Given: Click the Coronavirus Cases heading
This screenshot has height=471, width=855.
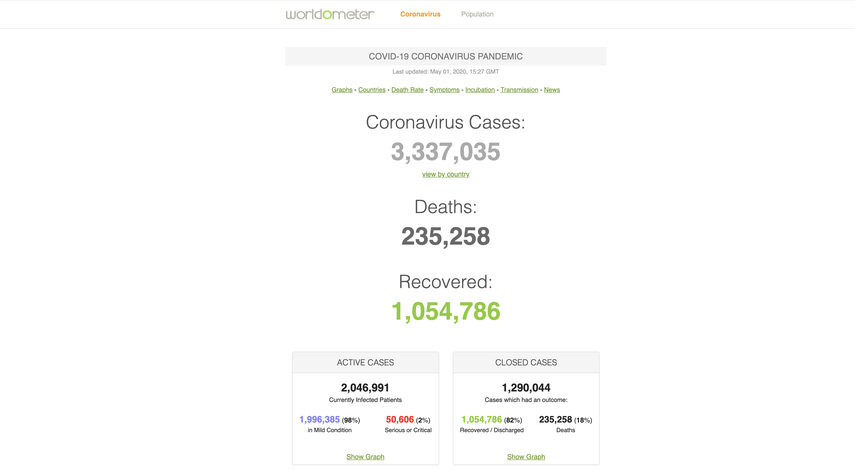Looking at the screenshot, I should (x=445, y=122).
